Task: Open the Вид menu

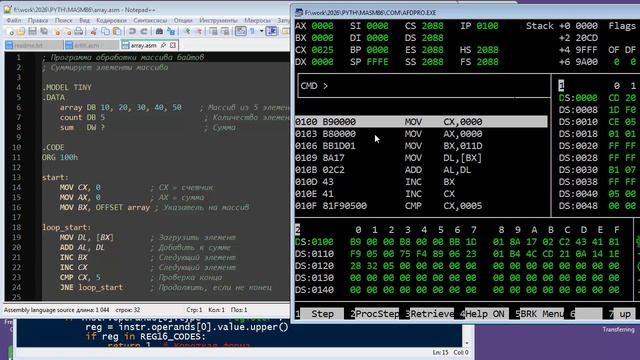Action: tap(84, 20)
